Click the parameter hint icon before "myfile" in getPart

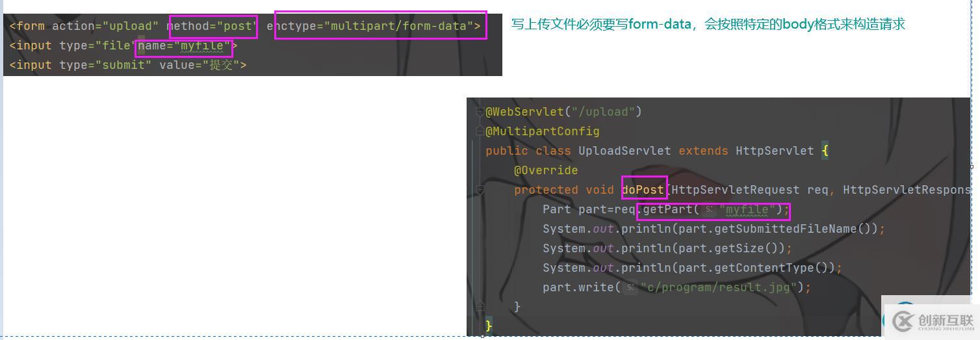point(710,209)
